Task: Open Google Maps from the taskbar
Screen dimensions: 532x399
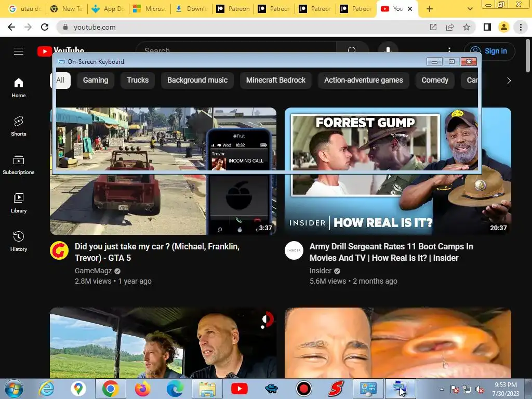Action: click(x=78, y=389)
